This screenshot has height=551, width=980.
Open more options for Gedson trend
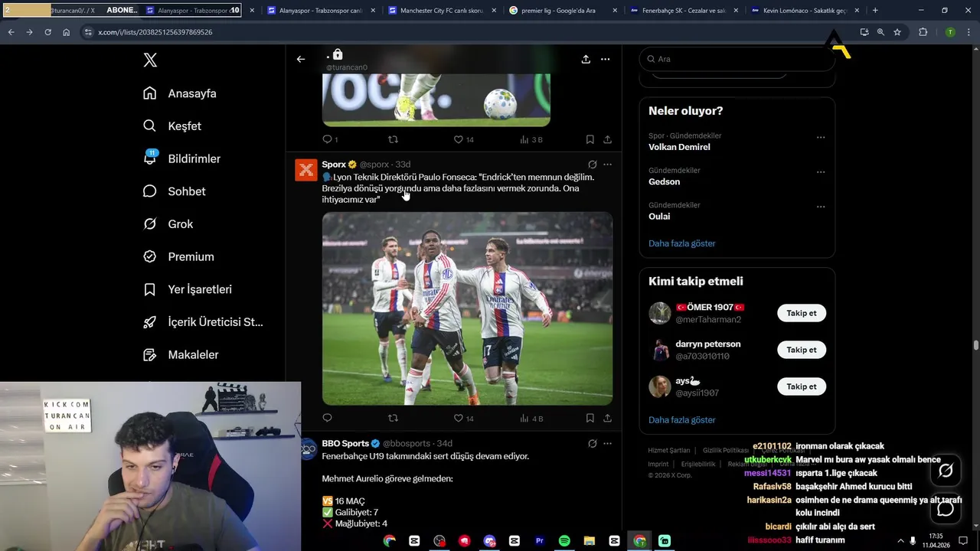(821, 172)
